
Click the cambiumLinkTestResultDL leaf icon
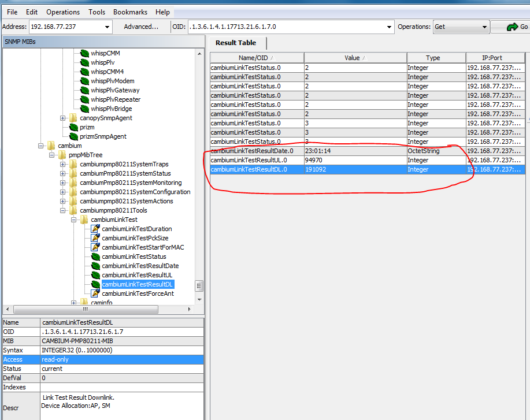(x=96, y=284)
